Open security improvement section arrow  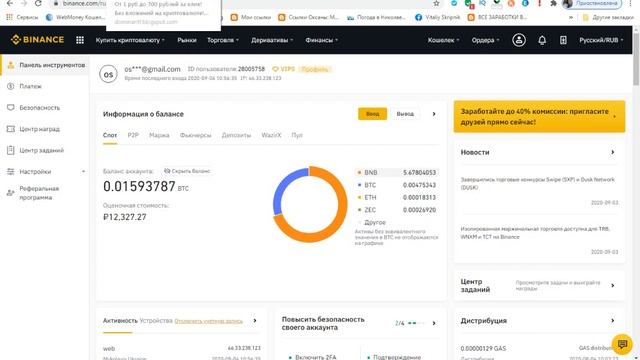[434, 323]
